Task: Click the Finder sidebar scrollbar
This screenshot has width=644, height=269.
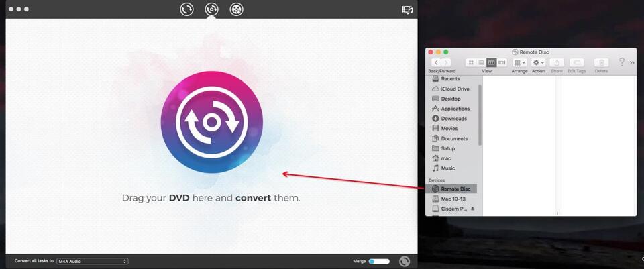Action: click(480, 114)
